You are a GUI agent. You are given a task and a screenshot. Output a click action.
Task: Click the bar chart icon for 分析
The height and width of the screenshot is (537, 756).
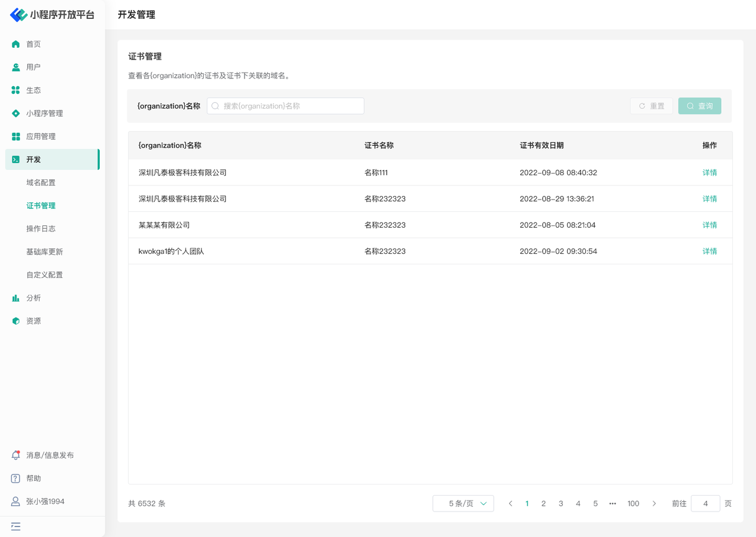pos(16,298)
